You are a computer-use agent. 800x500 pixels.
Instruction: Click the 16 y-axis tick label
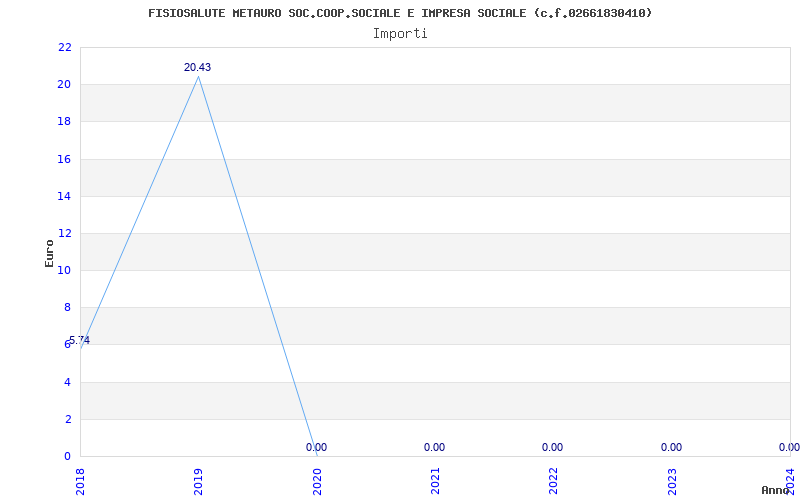[65, 159]
